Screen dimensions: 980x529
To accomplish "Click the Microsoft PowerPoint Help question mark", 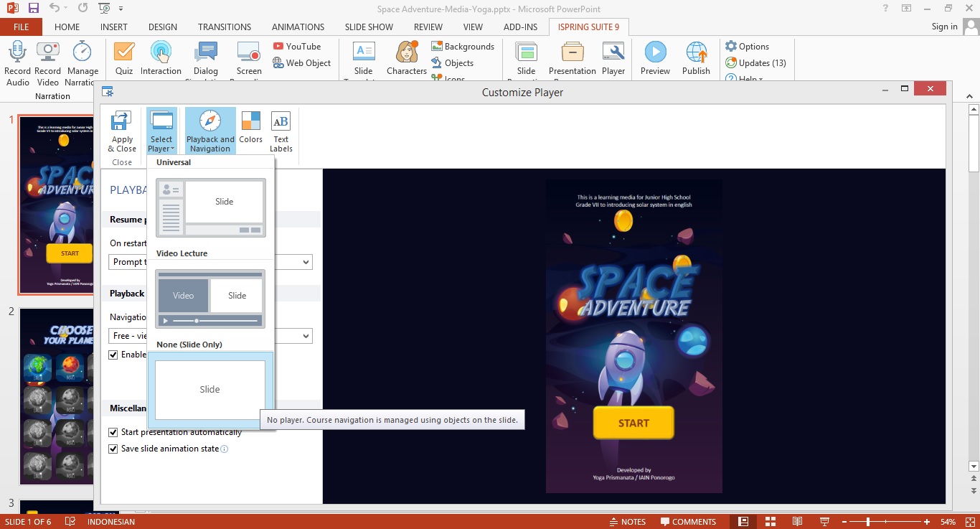I will pos(886,8).
